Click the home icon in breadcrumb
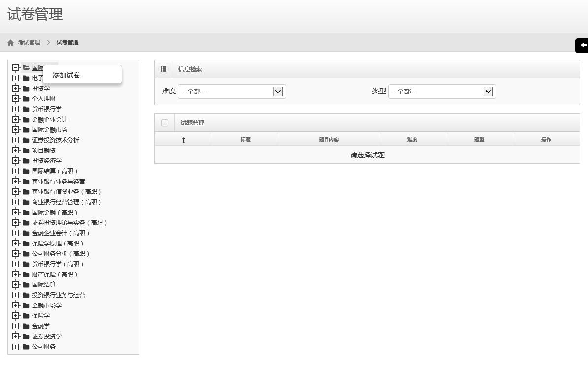Image resolution: width=588 pixels, height=368 pixels. coord(11,43)
